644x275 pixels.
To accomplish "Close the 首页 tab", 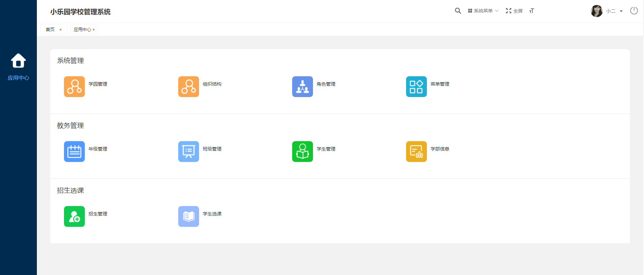I will coord(61,30).
